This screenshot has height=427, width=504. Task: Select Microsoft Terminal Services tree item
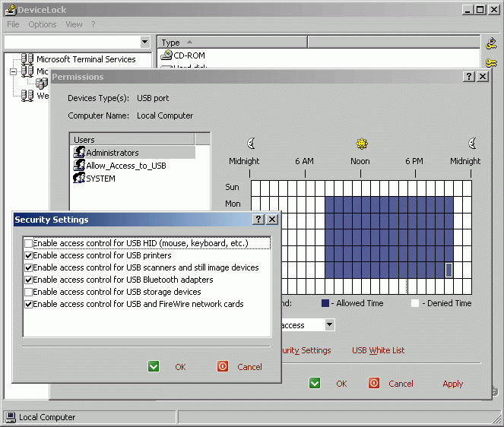tap(86, 59)
